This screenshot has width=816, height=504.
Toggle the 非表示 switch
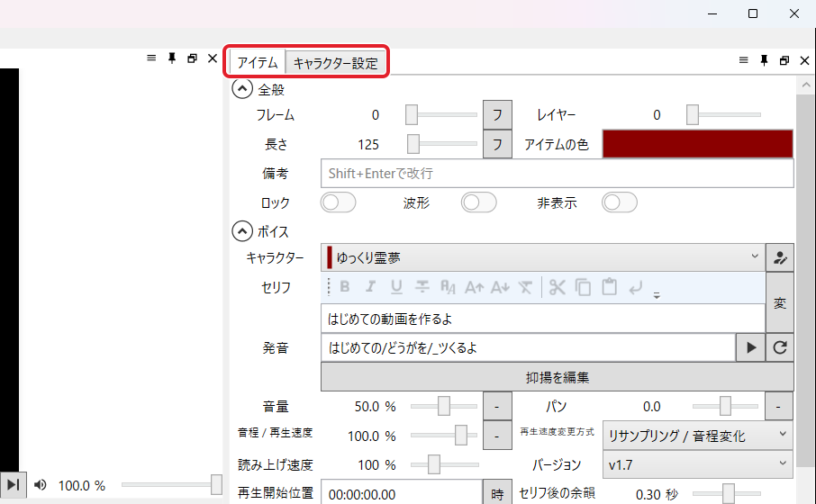[620, 202]
